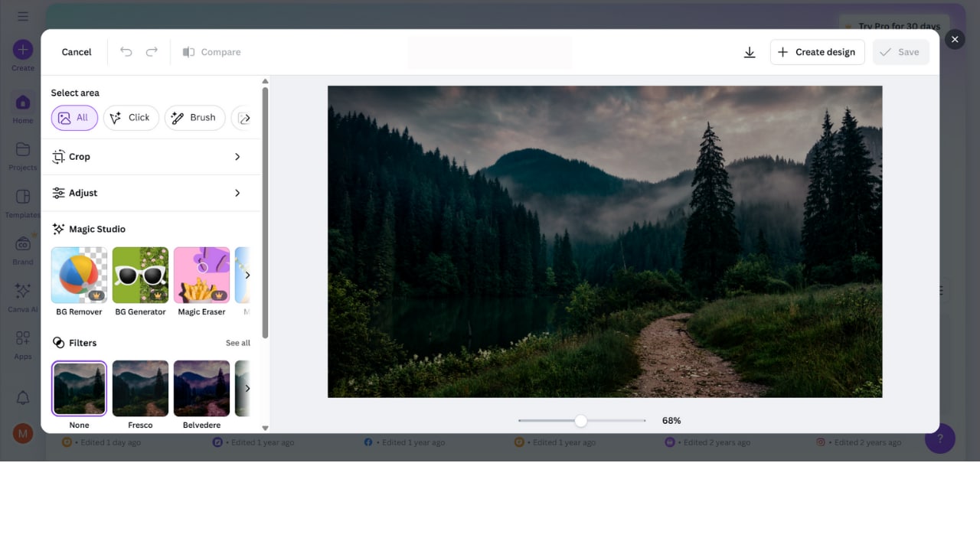Click the side panel scrollbar down arrow
980x551 pixels.
coord(265,428)
